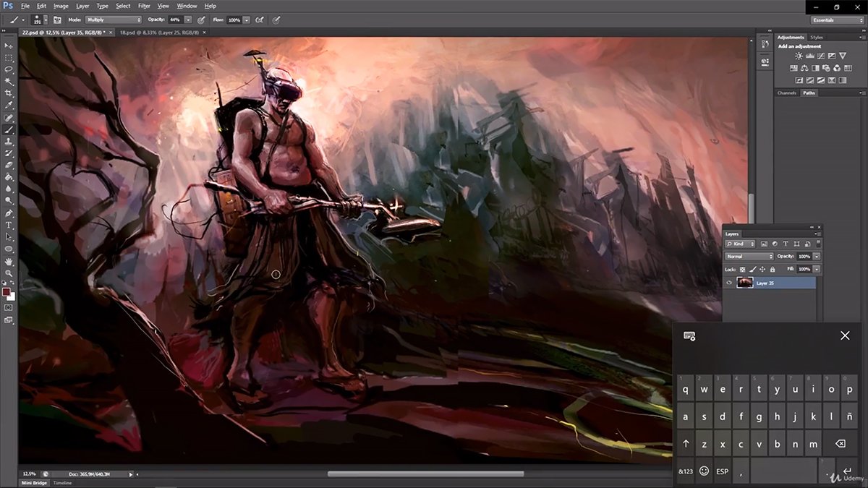Open the Flow slider arrow
This screenshot has height=488, width=868.
pyautogui.click(x=247, y=20)
